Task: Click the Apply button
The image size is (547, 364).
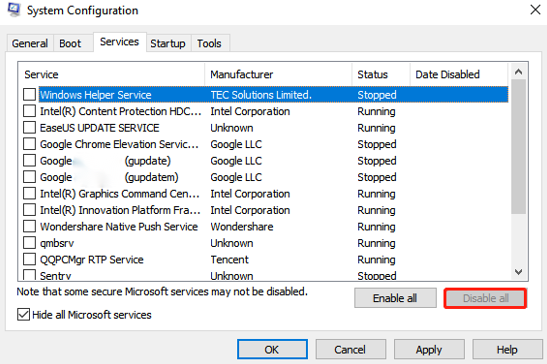Action: [429, 349]
